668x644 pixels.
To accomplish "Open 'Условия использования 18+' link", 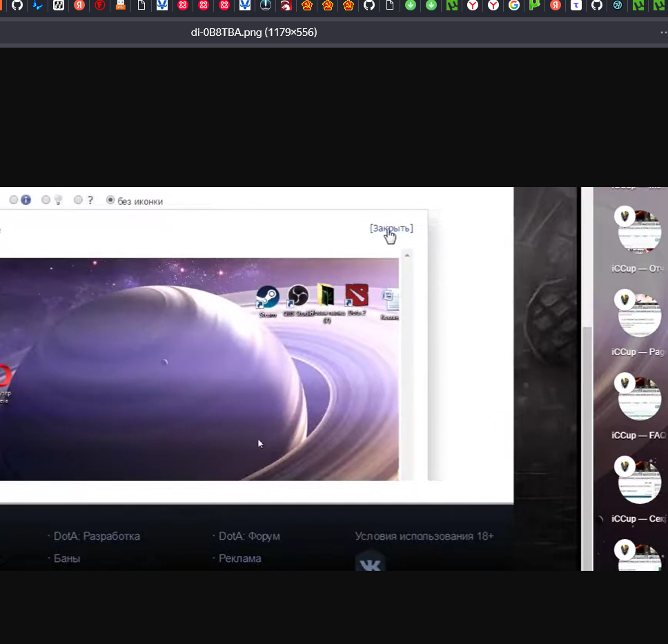I will pyautogui.click(x=424, y=536).
